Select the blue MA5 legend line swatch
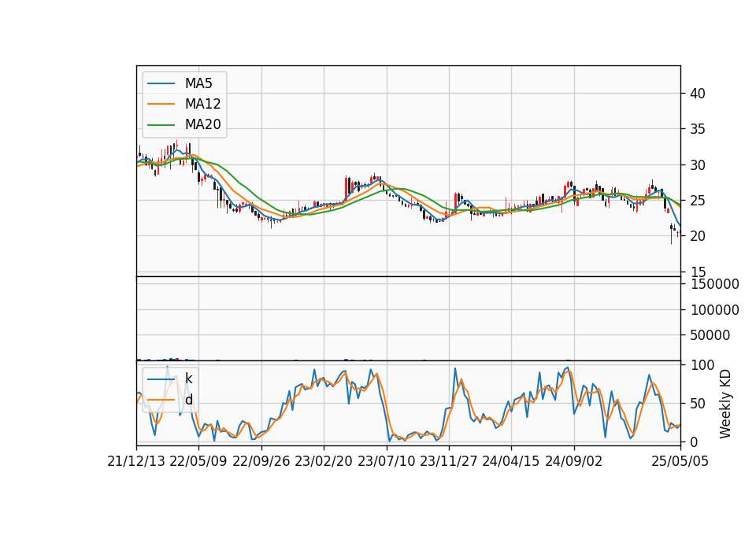The image size is (756, 543). 161,83
